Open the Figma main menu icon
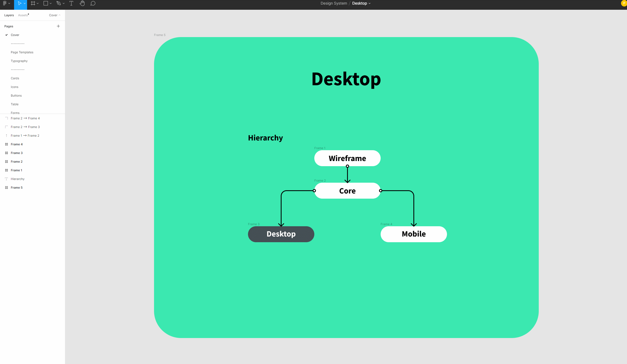This screenshot has width=627, height=364. 5,3
